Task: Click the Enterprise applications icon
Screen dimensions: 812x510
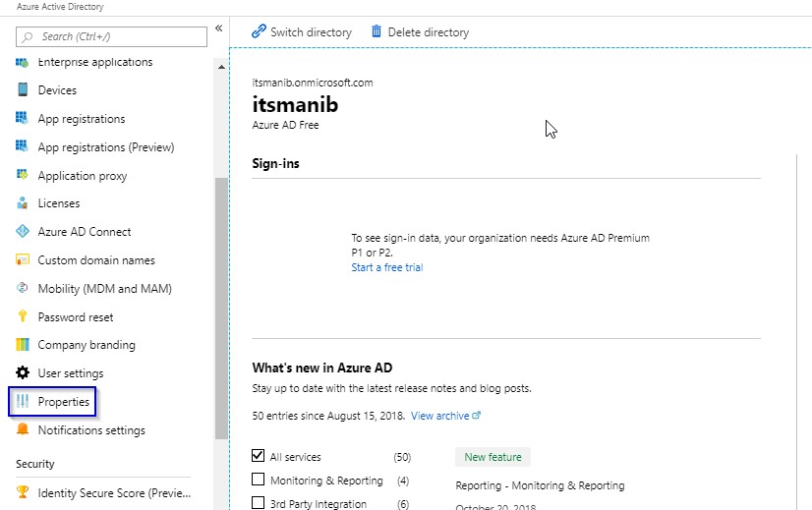Action: click(22, 63)
